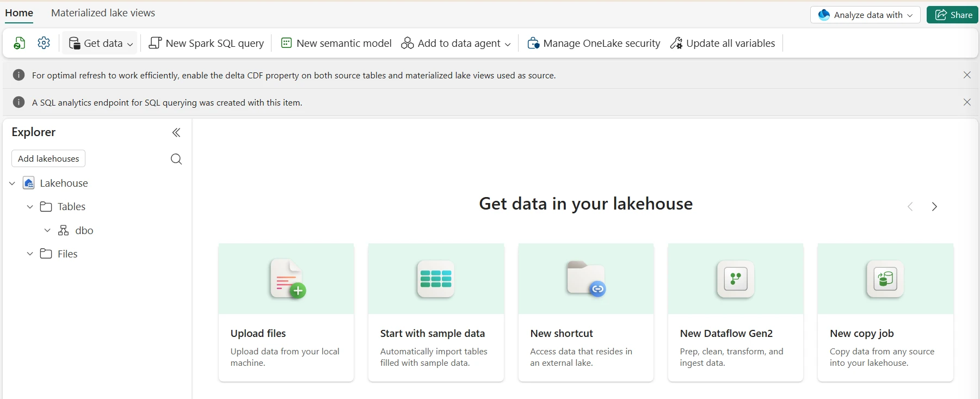
Task: Click the Analyze data with icon
Action: [x=824, y=15]
